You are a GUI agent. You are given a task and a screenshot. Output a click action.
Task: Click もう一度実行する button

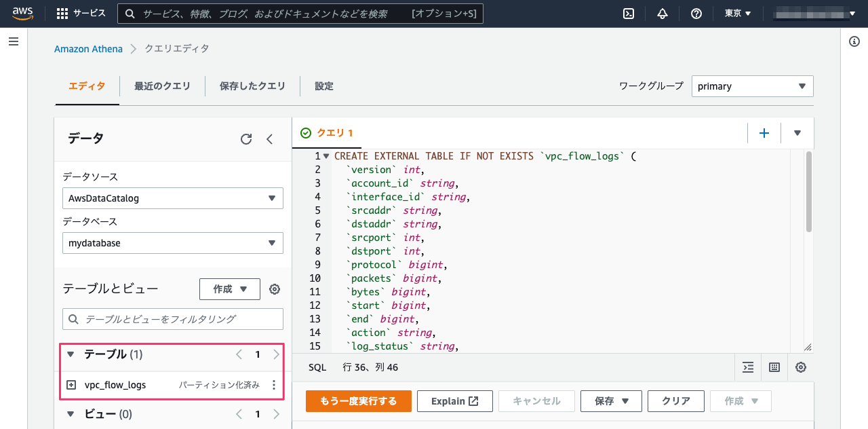click(359, 401)
